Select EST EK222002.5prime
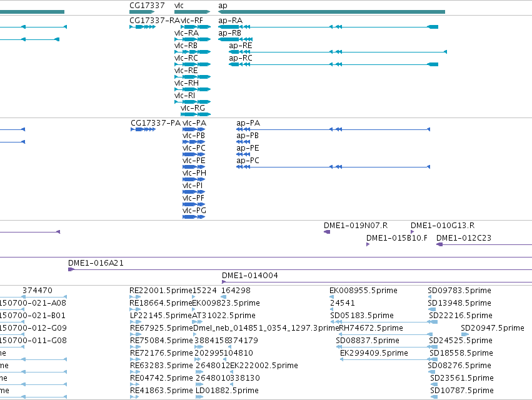 pos(264,366)
